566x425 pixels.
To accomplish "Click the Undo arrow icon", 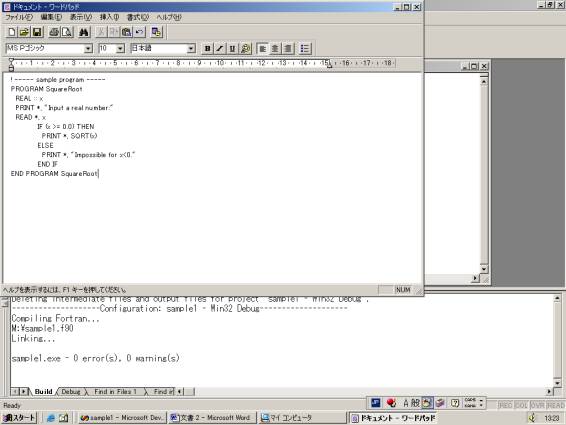I will click(x=139, y=32).
